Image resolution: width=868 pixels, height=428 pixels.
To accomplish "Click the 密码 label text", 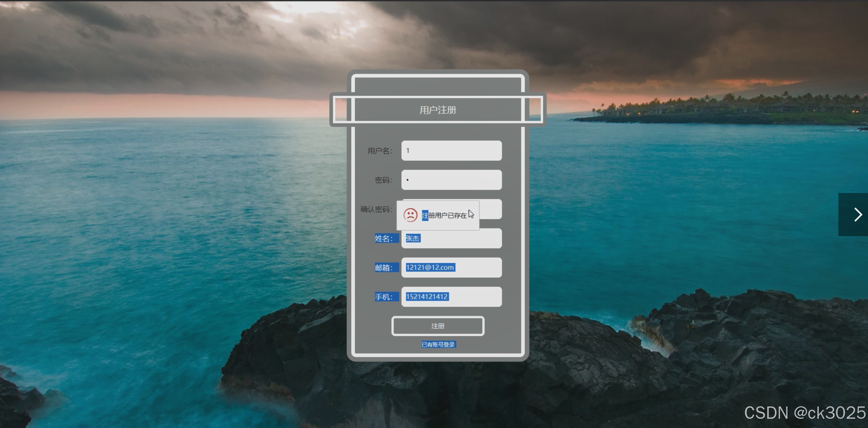I will point(383,180).
